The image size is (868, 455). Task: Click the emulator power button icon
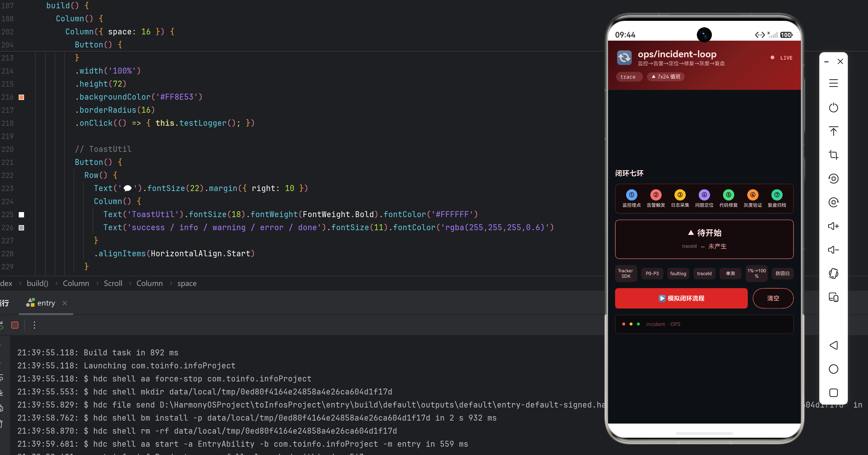833,107
